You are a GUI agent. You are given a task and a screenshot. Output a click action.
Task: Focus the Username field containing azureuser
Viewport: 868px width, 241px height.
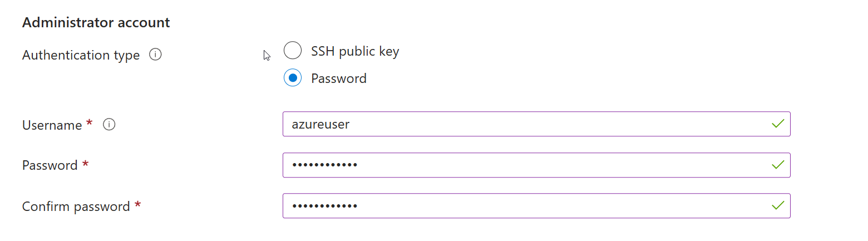[523, 124]
